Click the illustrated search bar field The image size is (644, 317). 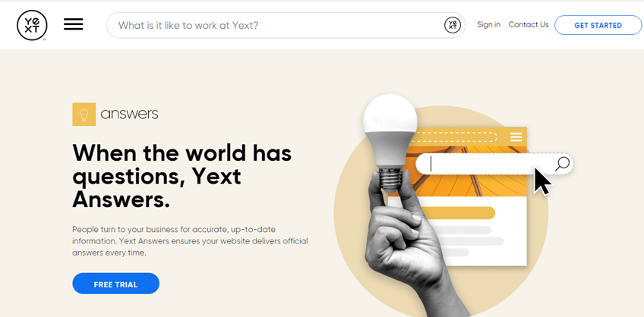485,164
